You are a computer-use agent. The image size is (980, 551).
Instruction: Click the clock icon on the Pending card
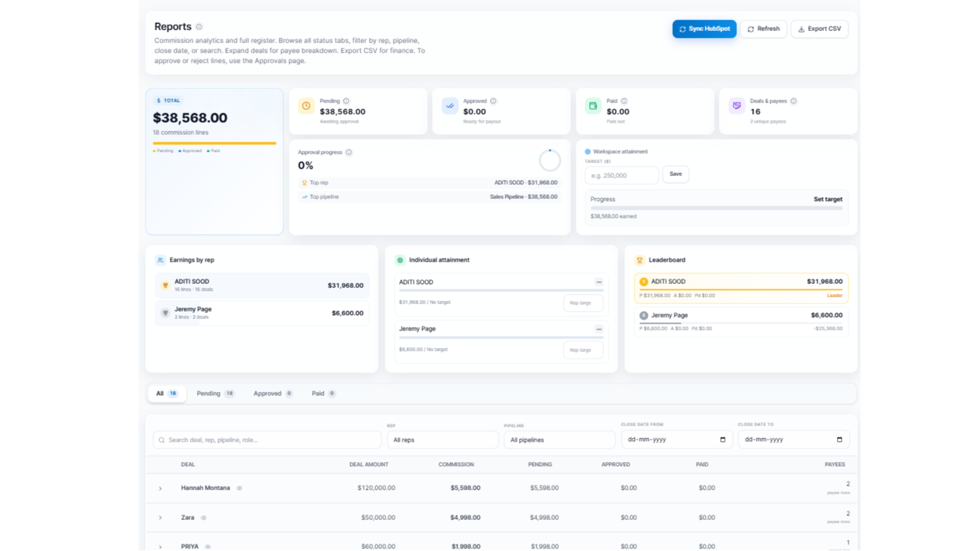[306, 106]
